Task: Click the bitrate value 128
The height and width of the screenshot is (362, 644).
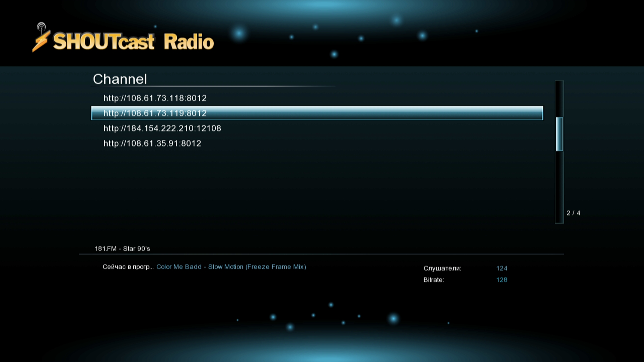Action: click(x=501, y=280)
